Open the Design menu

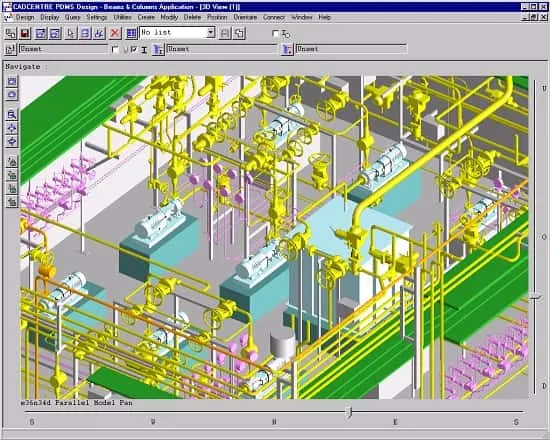pos(25,17)
